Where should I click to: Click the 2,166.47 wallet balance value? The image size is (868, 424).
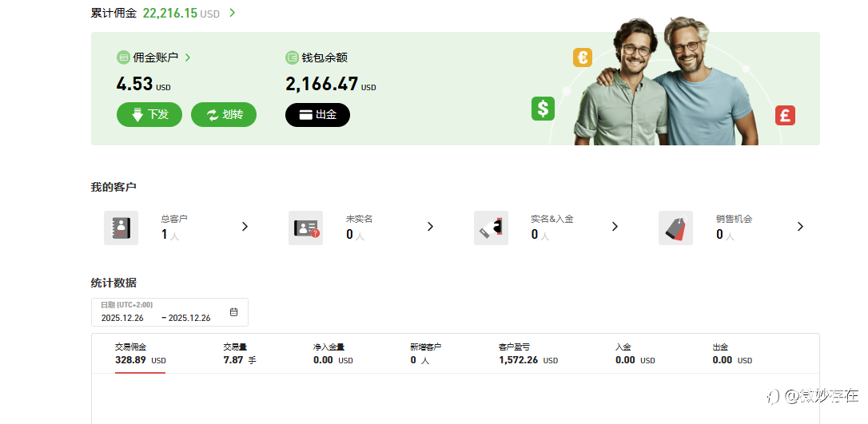coord(321,84)
